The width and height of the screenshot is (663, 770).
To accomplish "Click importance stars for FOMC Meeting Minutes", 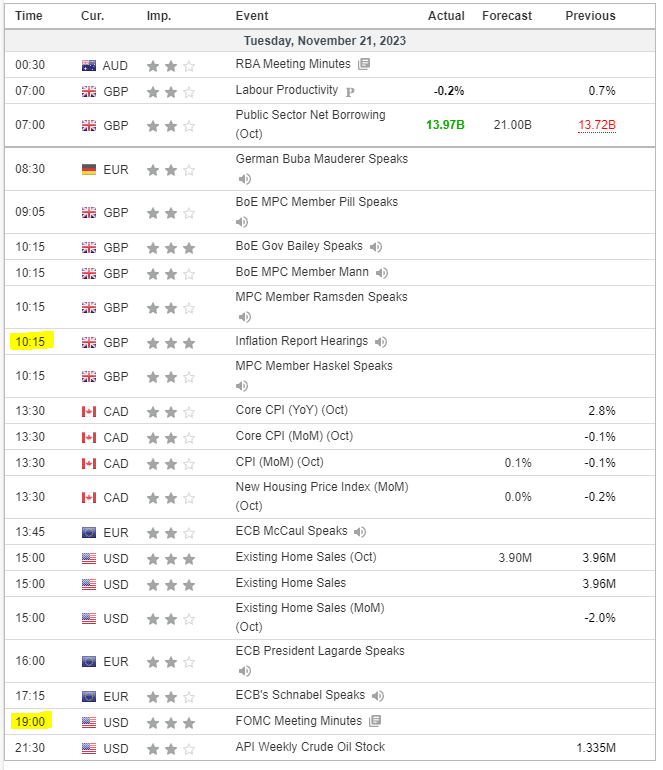I will click(x=171, y=722).
